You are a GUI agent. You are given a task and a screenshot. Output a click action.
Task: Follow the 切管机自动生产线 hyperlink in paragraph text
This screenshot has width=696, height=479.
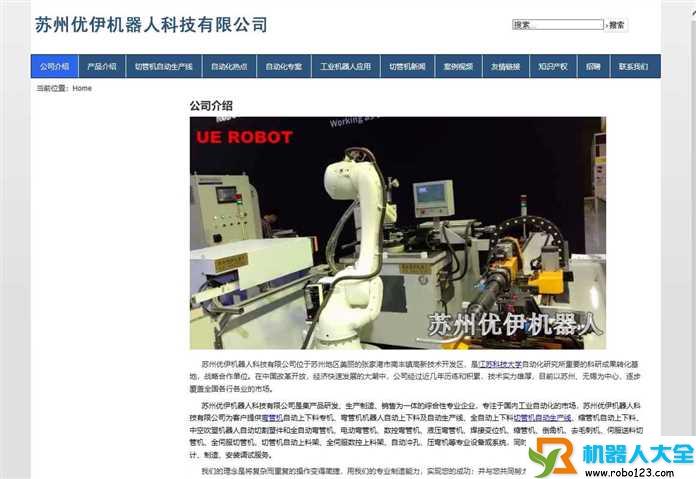coord(542,418)
